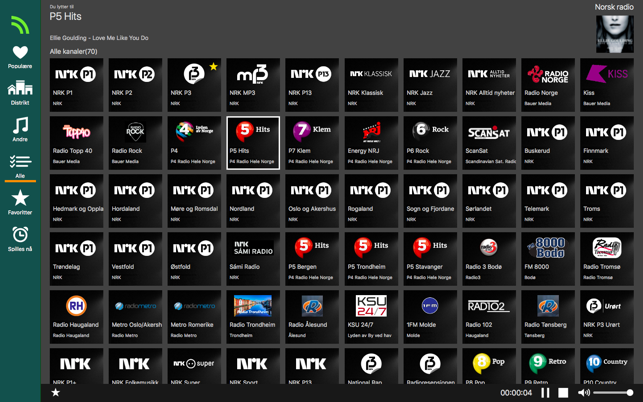Tune in to NRK P1 Rogaland

tap(371, 201)
